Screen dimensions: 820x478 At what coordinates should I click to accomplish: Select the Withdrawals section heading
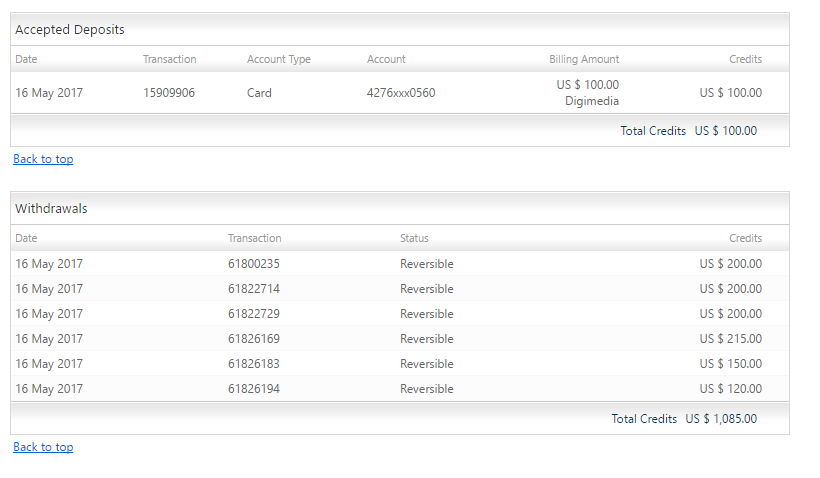[x=51, y=209]
